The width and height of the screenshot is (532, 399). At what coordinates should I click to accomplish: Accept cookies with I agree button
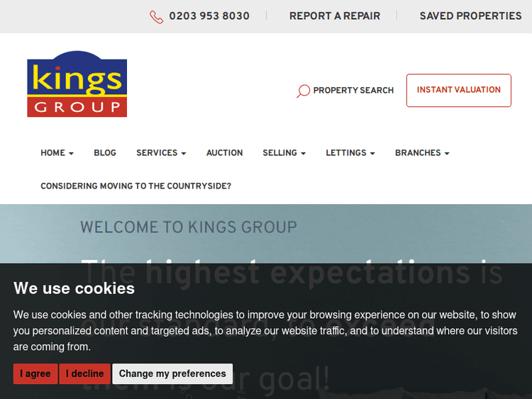(35, 373)
